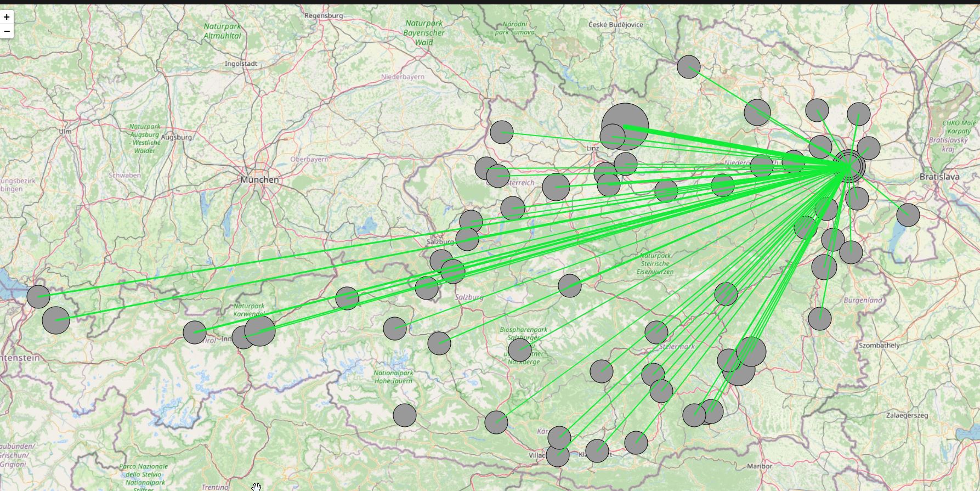Click the Szombathely city label
The height and width of the screenshot is (491, 980).
pyautogui.click(x=879, y=346)
